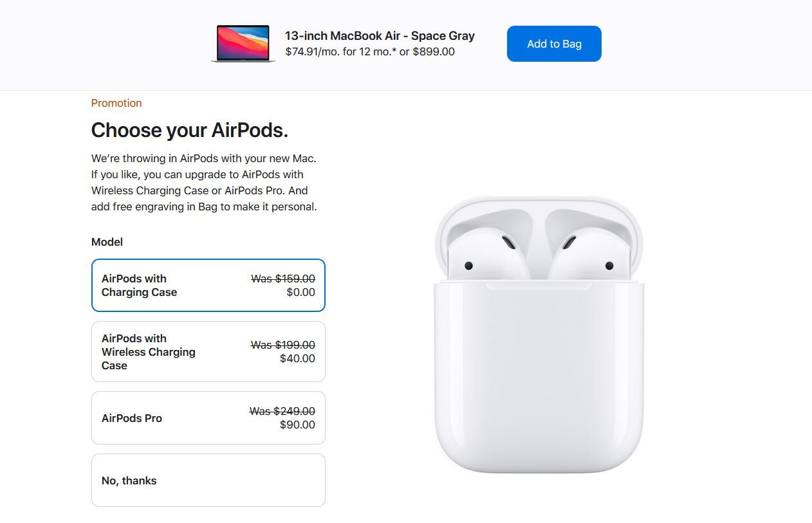This screenshot has width=812, height=523.
Task: Click the orange "Promotion" label
Action: point(116,103)
